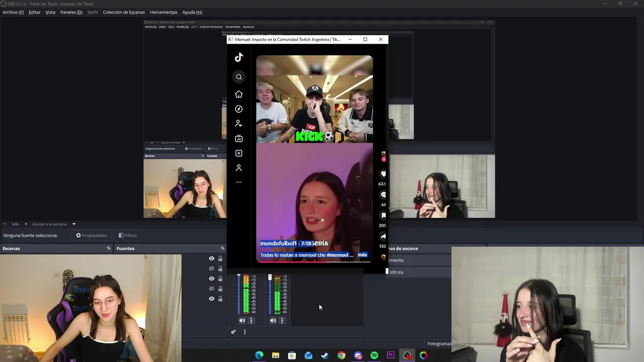Open the Ajustar a la ventana dropdown

coord(73,224)
